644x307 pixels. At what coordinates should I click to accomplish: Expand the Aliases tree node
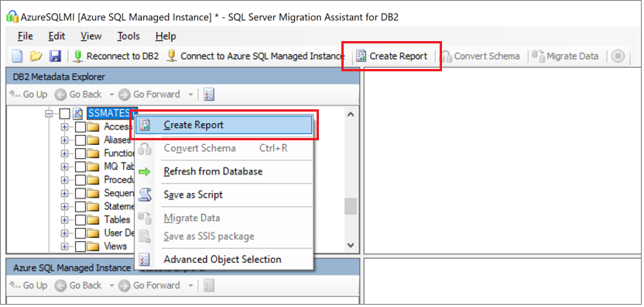[x=64, y=140]
